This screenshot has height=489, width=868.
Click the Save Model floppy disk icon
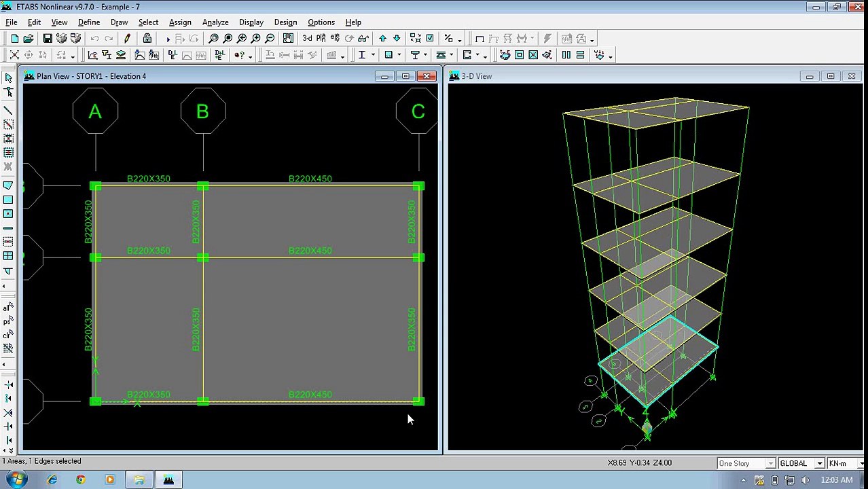click(48, 39)
